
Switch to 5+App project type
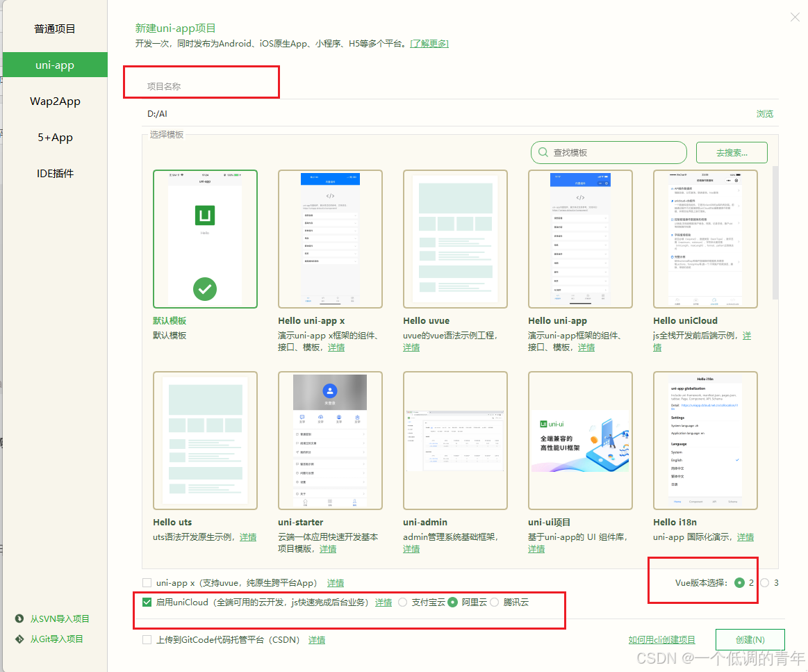click(x=55, y=137)
